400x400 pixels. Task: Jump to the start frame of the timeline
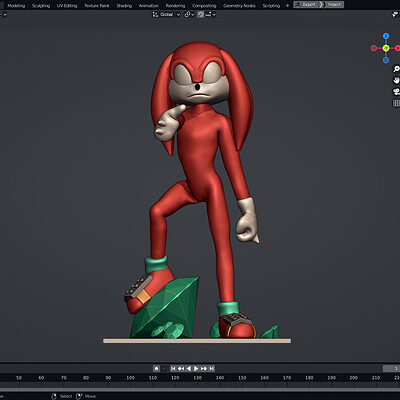173,368
